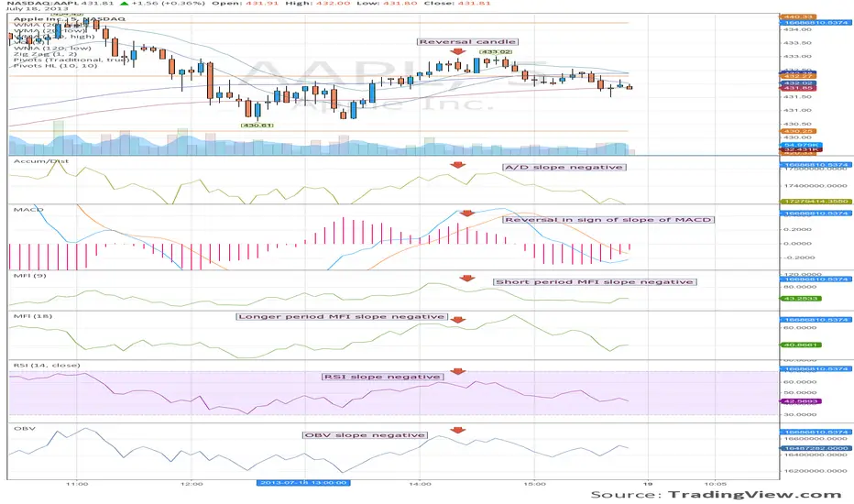
Task: Select the RSI (14, close) pane title
Action: [47, 365]
